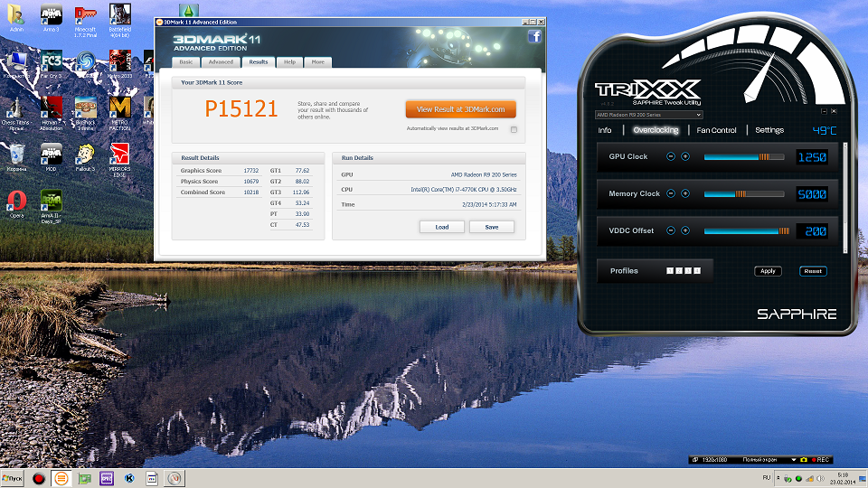868x488 pixels.
Task: Click the Save button in Run Details
Action: pyautogui.click(x=492, y=227)
